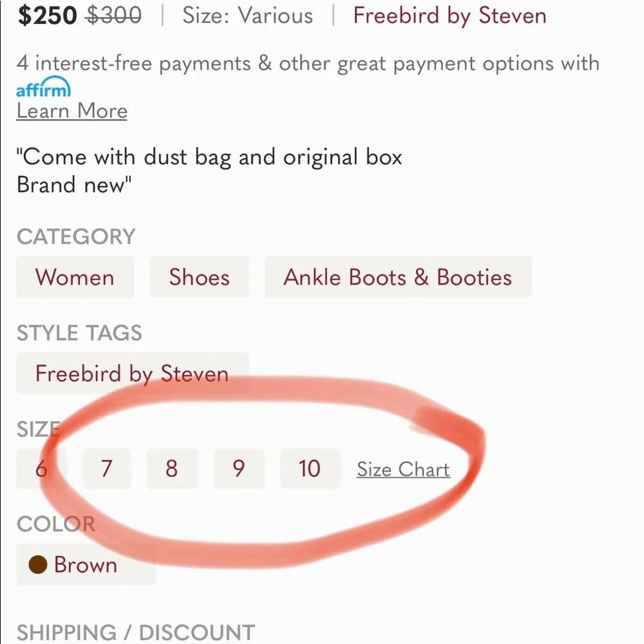Click the Freebird by Steven style tag
Screen dimensions: 644x644
pyautogui.click(x=132, y=374)
